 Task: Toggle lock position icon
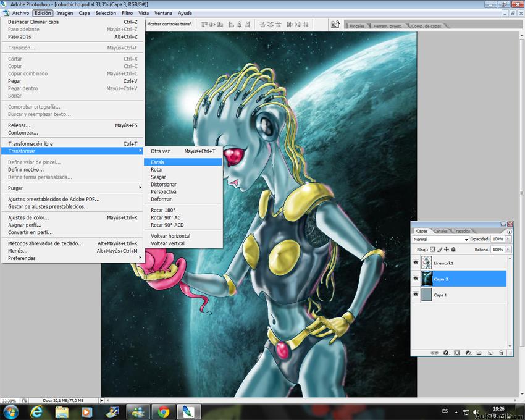[x=447, y=250]
